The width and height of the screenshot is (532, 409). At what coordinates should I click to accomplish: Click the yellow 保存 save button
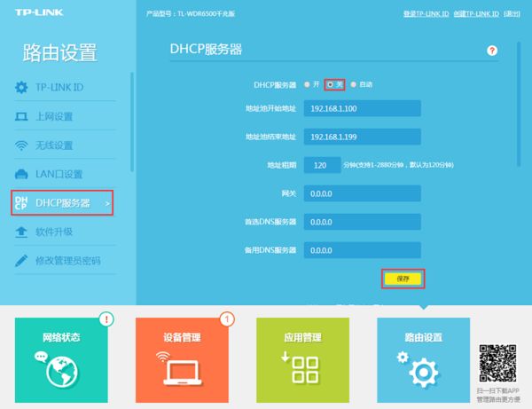(x=403, y=279)
